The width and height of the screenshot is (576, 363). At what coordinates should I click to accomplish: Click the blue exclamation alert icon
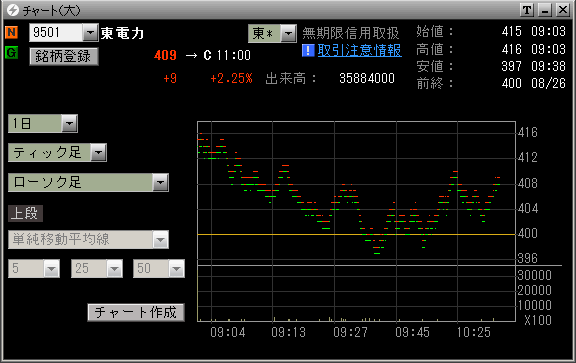tap(308, 50)
